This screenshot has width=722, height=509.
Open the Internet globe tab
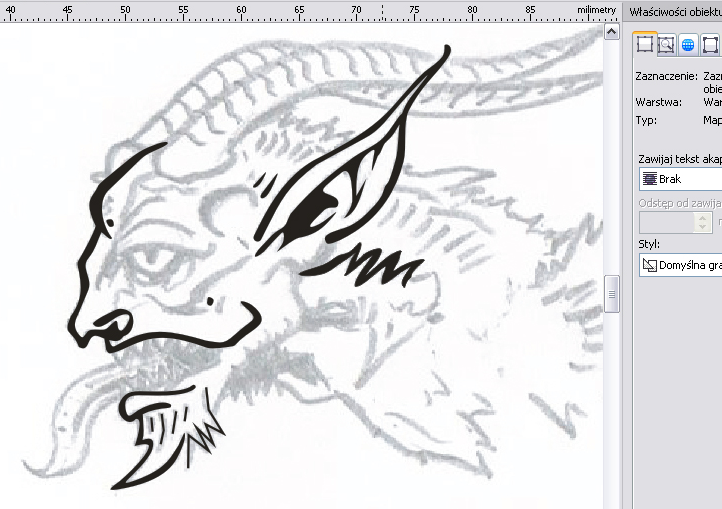coord(688,44)
